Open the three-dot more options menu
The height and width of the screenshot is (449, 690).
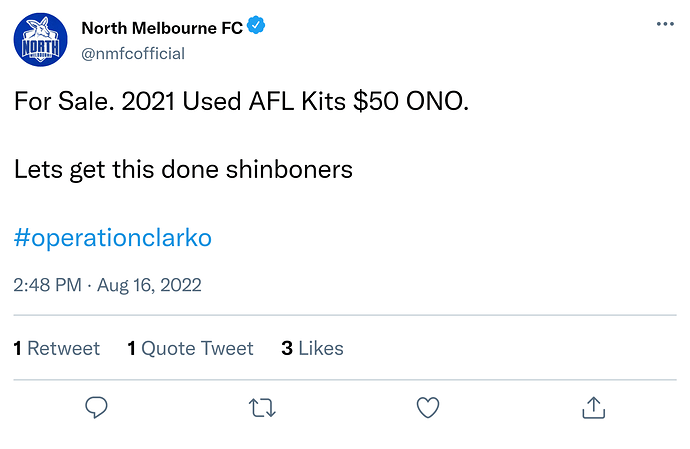(665, 24)
